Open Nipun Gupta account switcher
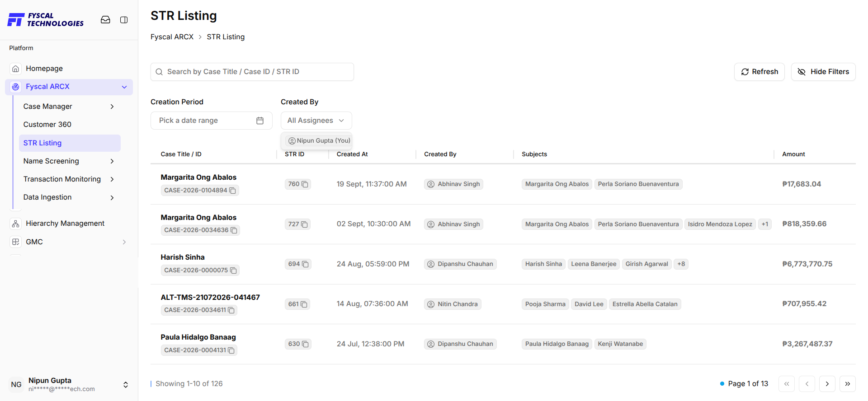Viewport: 868px width, 401px height. point(126,385)
